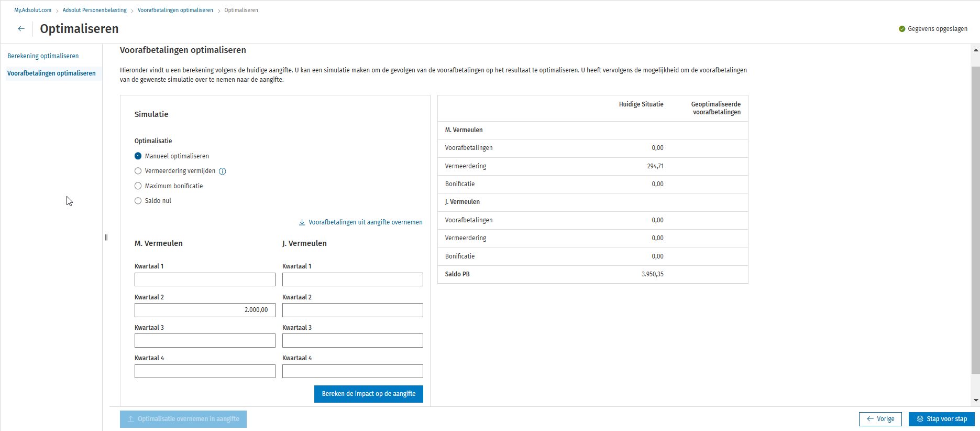Open Voorafbetalingen optimaliseren sidebar item

coord(51,73)
